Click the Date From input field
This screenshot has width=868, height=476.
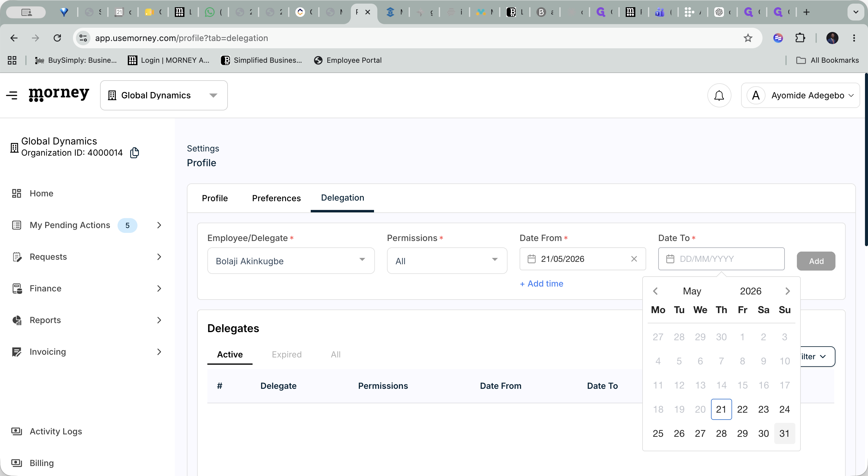583,259
